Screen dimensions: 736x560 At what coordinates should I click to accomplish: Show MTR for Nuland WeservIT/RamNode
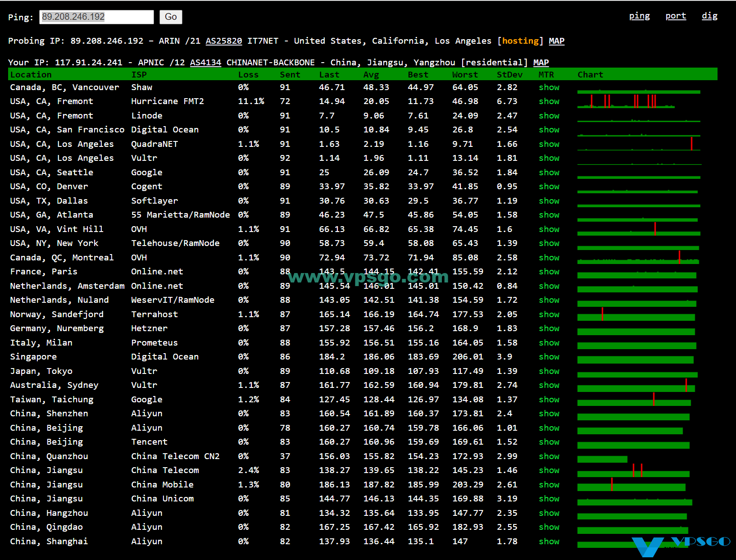549,300
